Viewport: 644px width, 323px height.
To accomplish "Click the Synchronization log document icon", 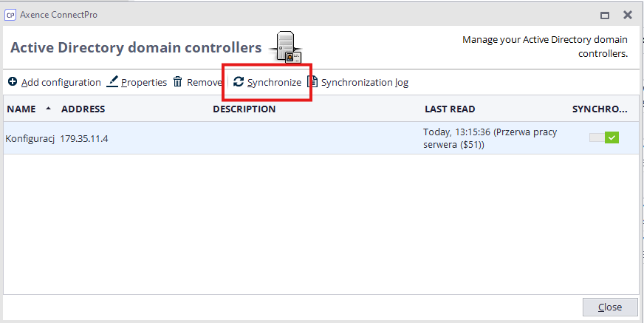I will (313, 82).
